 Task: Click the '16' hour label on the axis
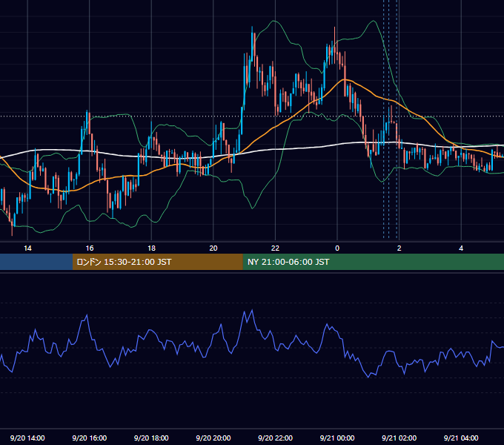(x=90, y=248)
